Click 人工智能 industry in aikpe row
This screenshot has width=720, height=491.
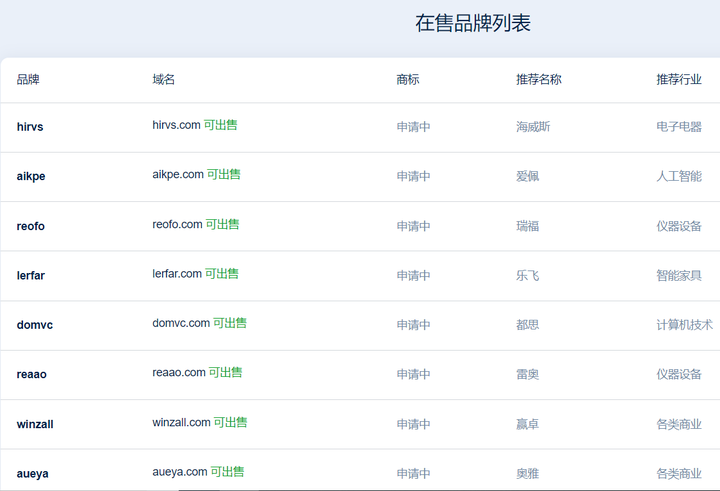click(x=679, y=176)
